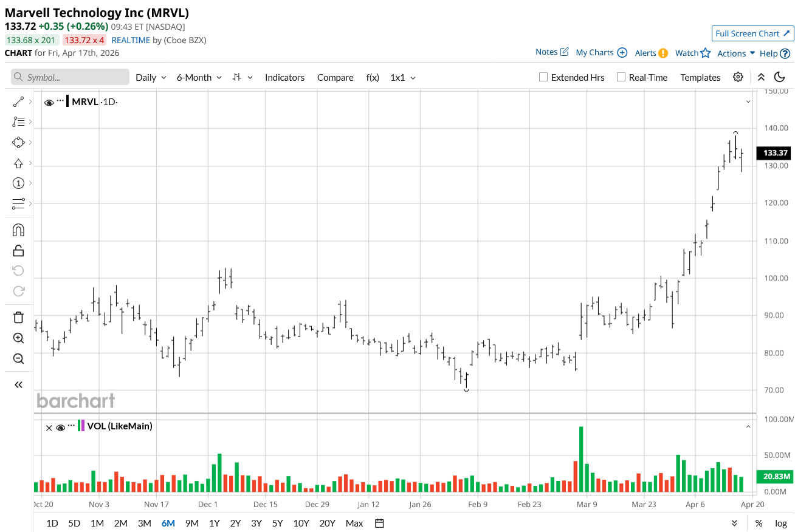Toggle the drawing lock icon
Viewport: 795px width, 532px height.
(18, 250)
